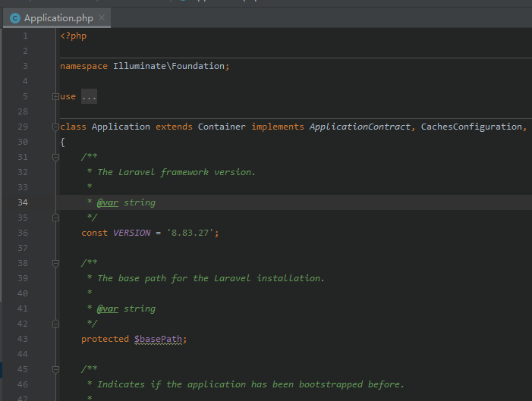
Task: Collapse docblock fold marker at line 38
Action: click(x=55, y=263)
